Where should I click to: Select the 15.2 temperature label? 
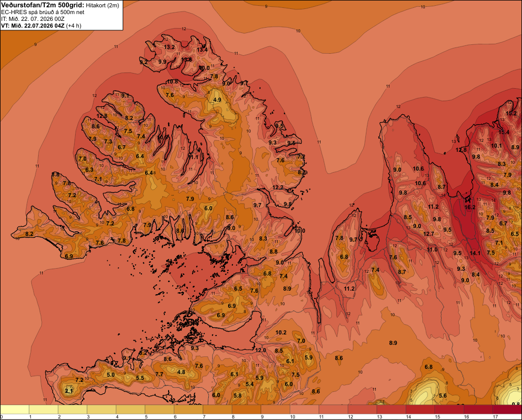pos(511,113)
